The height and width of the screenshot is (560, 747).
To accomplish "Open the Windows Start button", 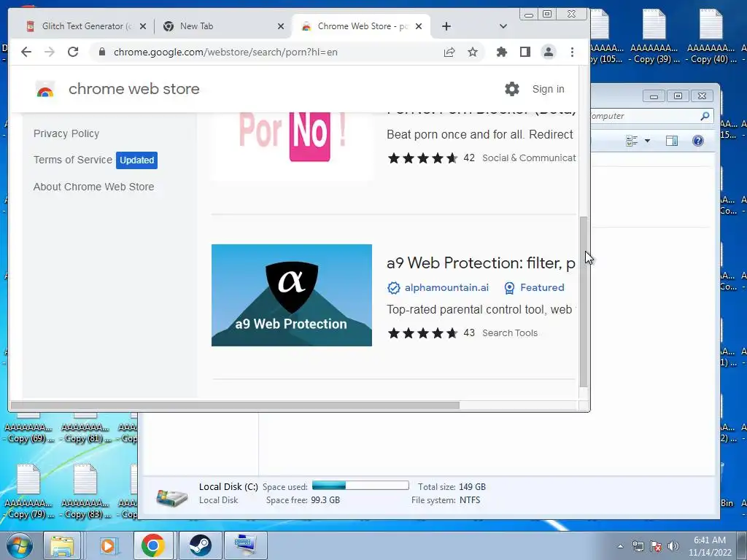I will pos(20,545).
